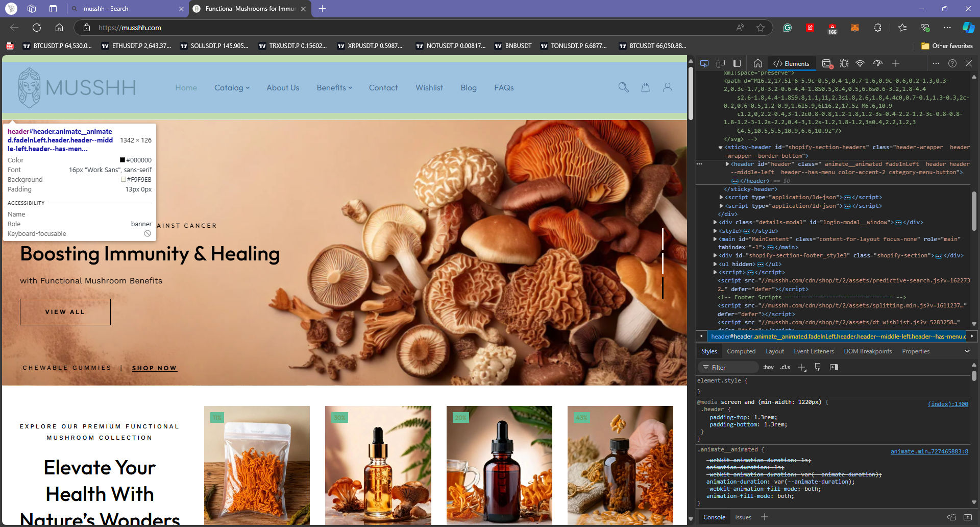Open the shopping bag cart
This screenshot has width=980, height=527.
[646, 87]
